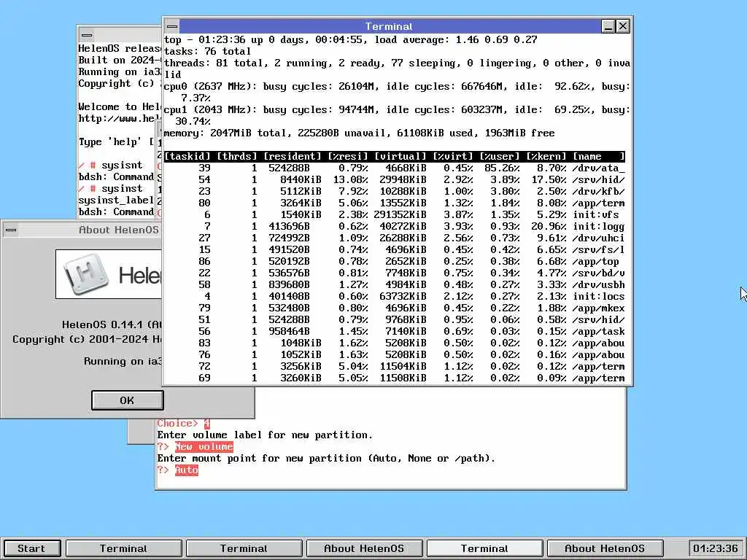
Task: Click the [%kern] column header
Action: (546, 156)
